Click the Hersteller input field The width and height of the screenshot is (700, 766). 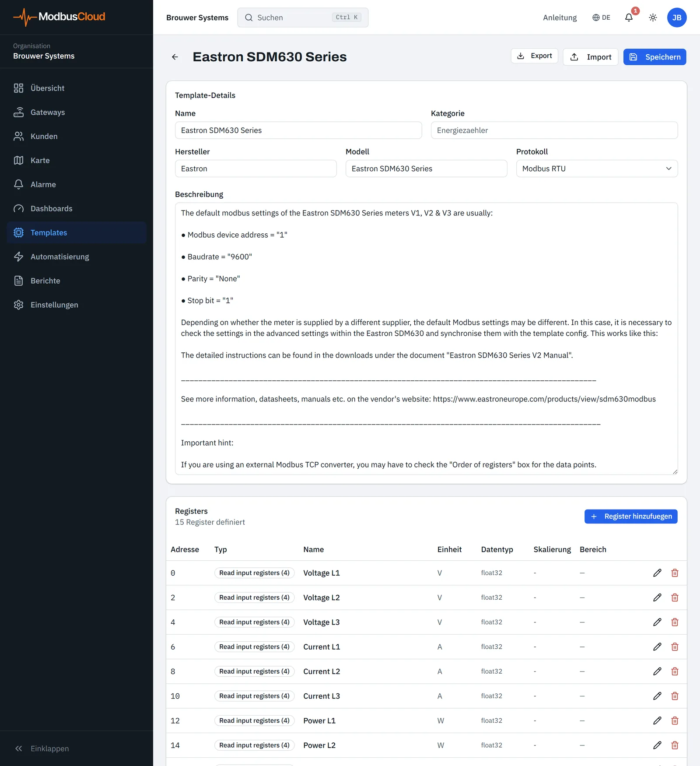[255, 169]
